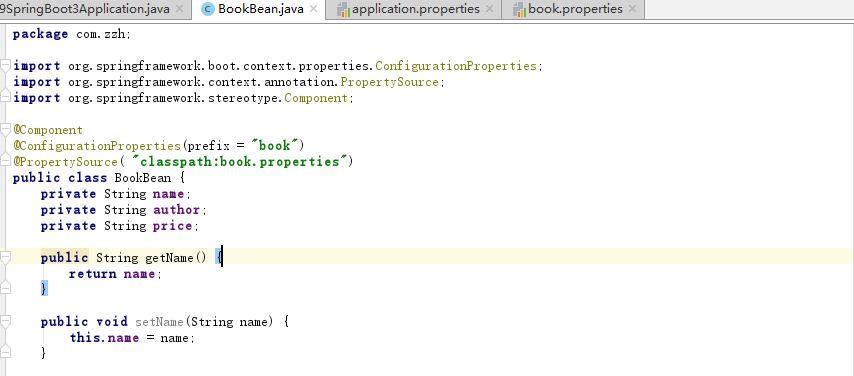Click the properties file icon on application.properties tab
The height and width of the screenshot is (376, 854).
[343, 9]
